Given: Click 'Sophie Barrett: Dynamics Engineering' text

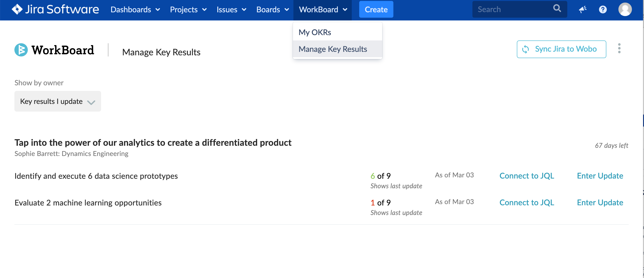Looking at the screenshot, I should (x=71, y=153).
